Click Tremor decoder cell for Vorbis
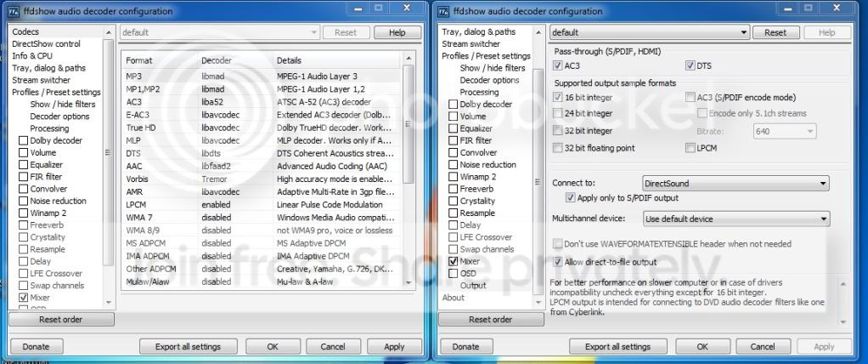The width and height of the screenshot is (868, 364). point(235,179)
